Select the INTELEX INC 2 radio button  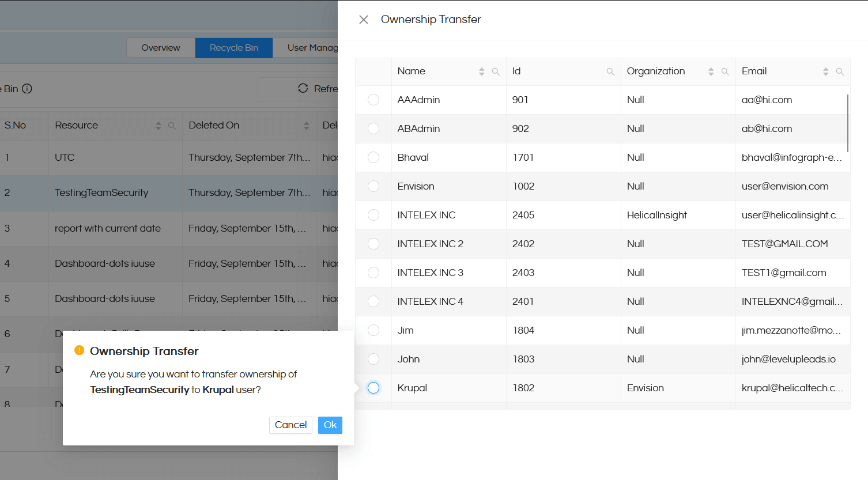click(x=373, y=244)
